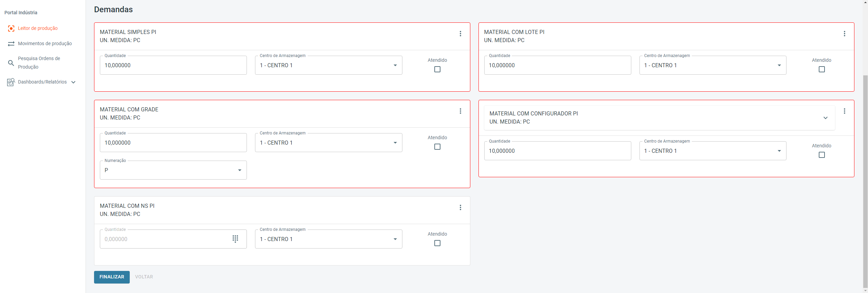Expand the MATERIAL COM CONFIGURADOR PI panel chevron

pos(826,118)
